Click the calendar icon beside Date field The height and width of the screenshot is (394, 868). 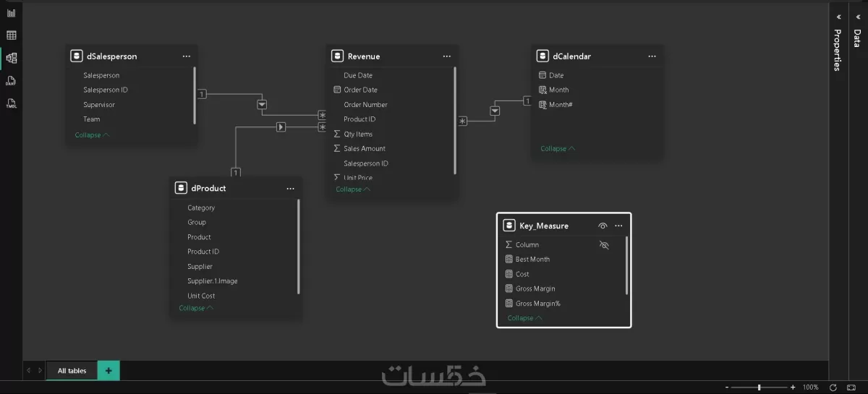tap(542, 75)
